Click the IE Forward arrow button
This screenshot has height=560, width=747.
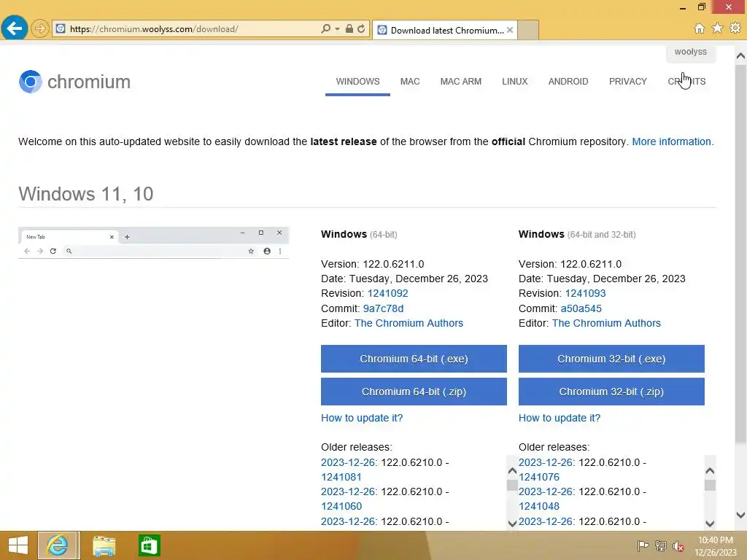tap(40, 28)
